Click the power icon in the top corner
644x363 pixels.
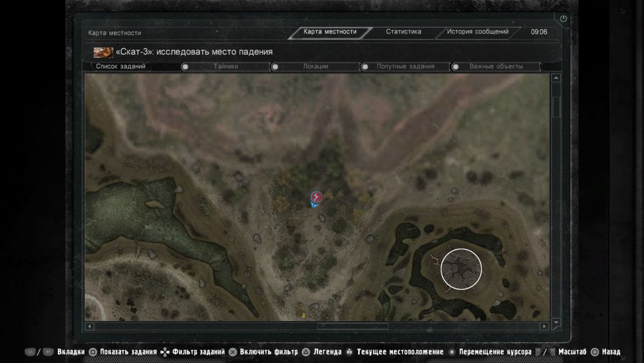click(563, 19)
